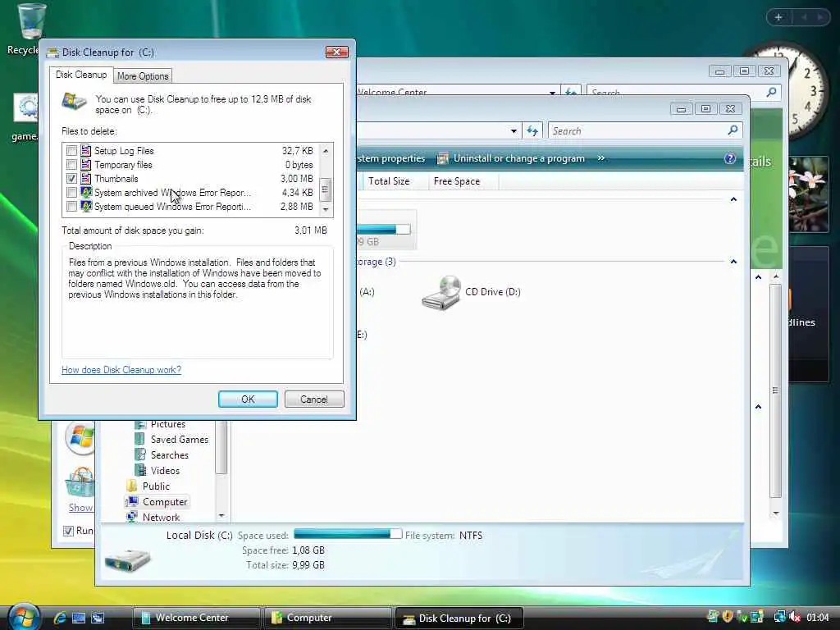Click OK in Disk Cleanup dialog
This screenshot has height=630, width=840.
point(248,399)
